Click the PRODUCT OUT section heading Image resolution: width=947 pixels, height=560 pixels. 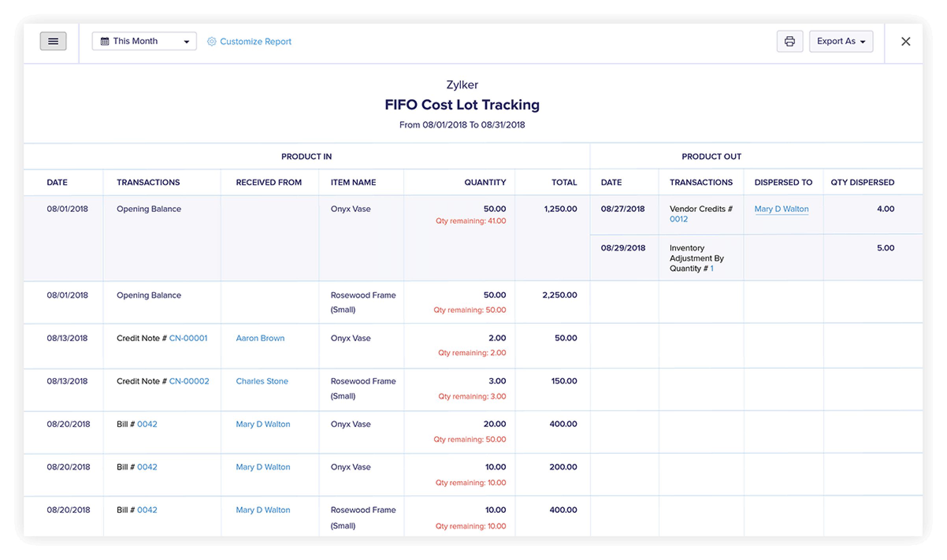click(x=711, y=156)
